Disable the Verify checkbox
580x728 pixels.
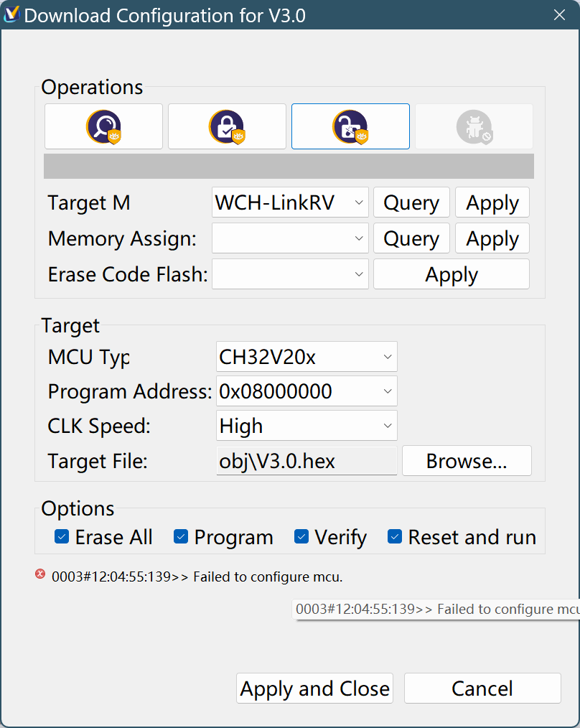pyautogui.click(x=301, y=536)
